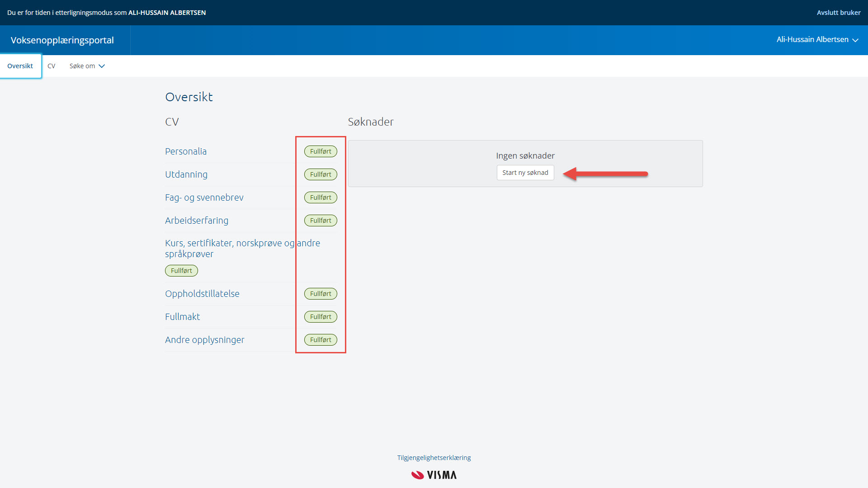Open the Andre opplysninger section

[205, 340]
